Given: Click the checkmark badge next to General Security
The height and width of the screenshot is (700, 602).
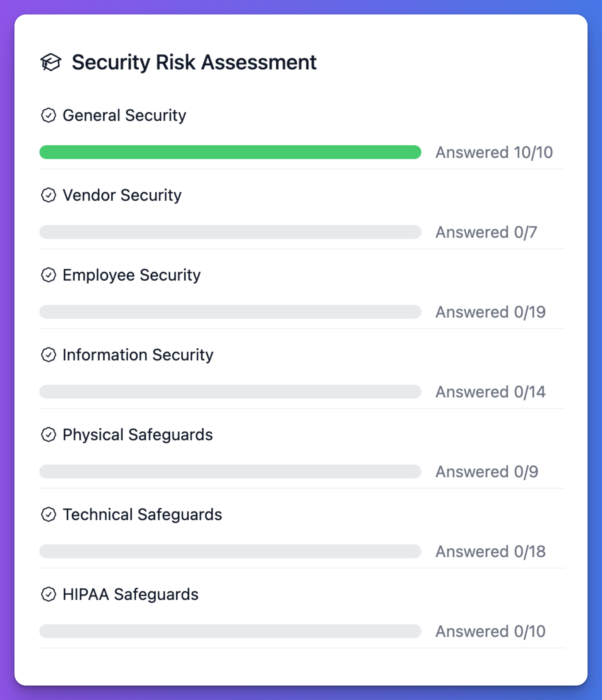Looking at the screenshot, I should pyautogui.click(x=48, y=115).
